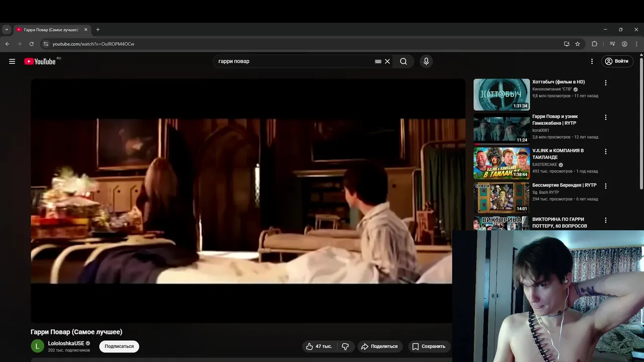Open the LololoshkaUSE channel avatar
Viewport: 644px width, 362px height.
pos(37,346)
